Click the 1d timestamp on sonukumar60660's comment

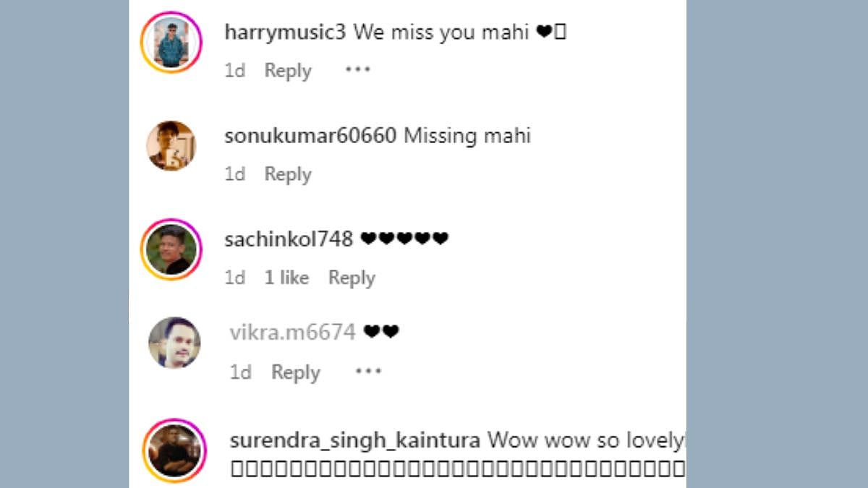click(235, 174)
